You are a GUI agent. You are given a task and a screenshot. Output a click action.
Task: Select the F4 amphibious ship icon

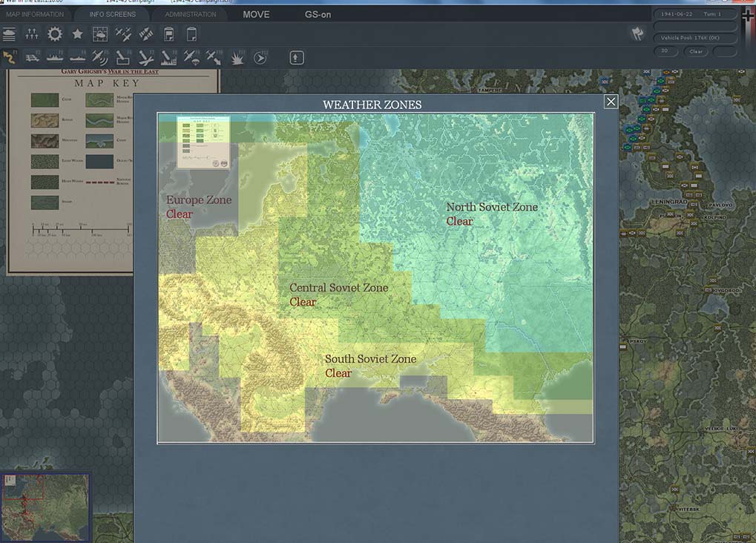point(78,57)
